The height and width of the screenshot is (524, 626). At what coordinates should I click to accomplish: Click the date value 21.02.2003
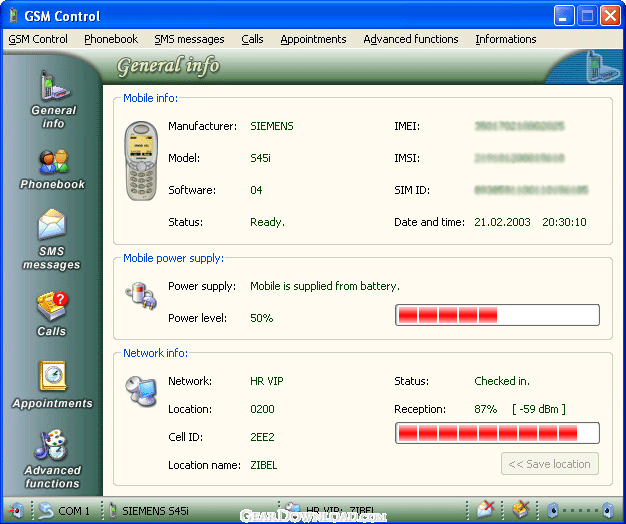click(502, 222)
